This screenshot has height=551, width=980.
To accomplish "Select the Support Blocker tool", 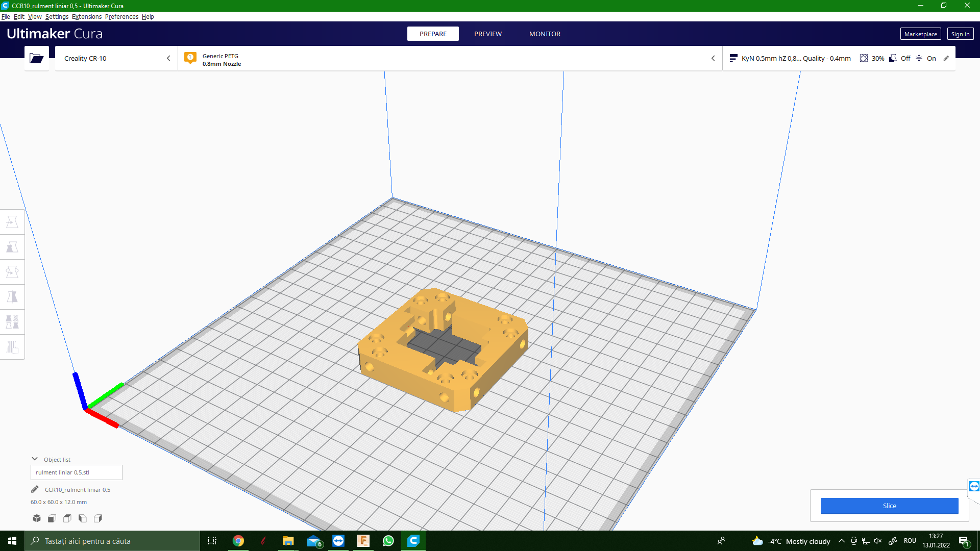I will tap(12, 347).
